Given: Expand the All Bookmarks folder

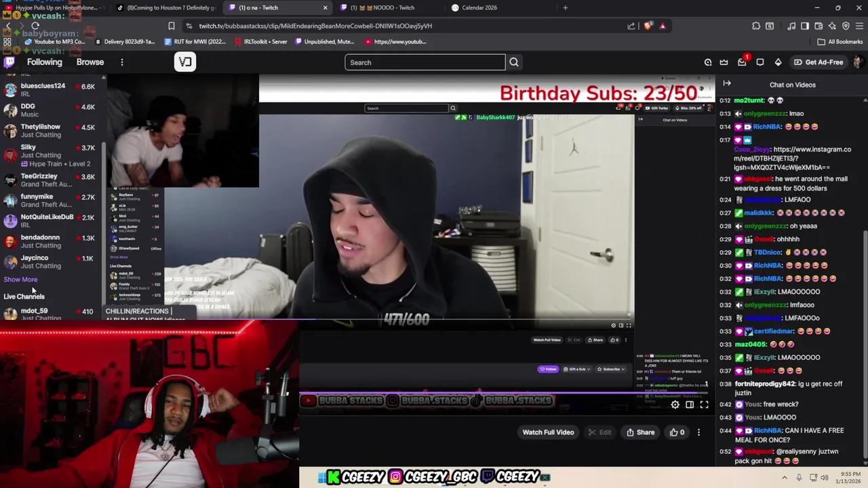Looking at the screenshot, I should (840, 41).
